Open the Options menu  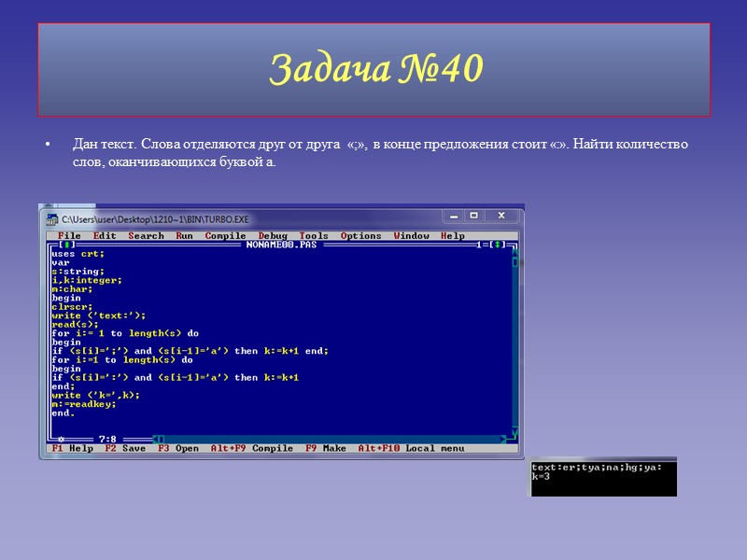point(360,236)
